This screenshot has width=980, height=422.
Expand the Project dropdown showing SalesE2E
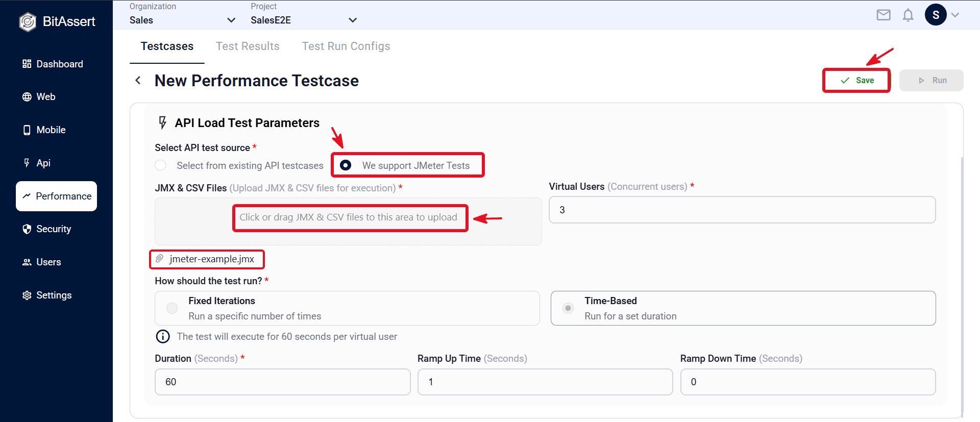304,20
